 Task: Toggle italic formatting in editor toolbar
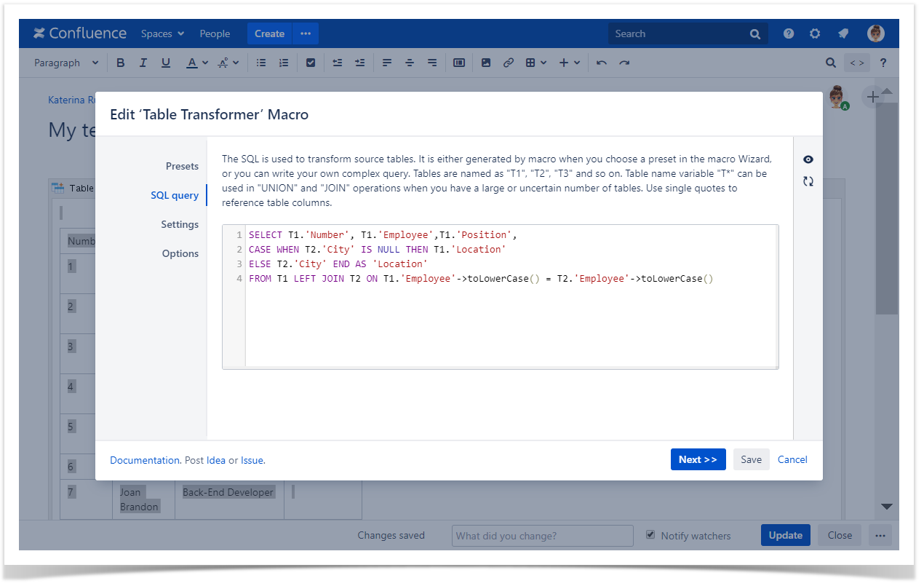[143, 63]
